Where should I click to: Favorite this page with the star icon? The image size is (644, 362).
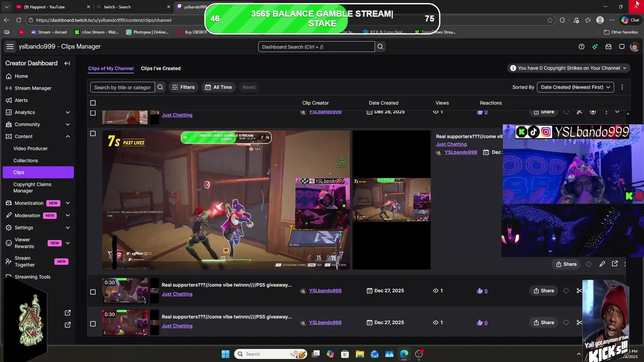click(x=549, y=20)
